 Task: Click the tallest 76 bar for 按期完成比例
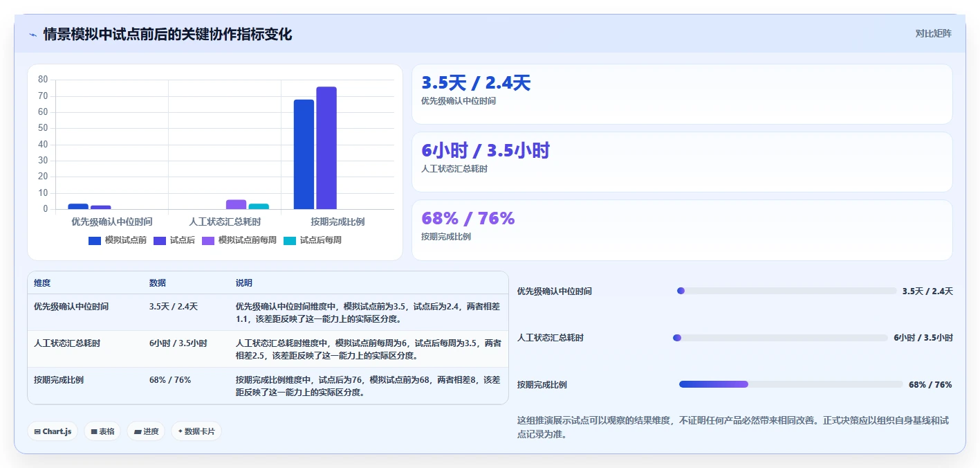(326, 148)
